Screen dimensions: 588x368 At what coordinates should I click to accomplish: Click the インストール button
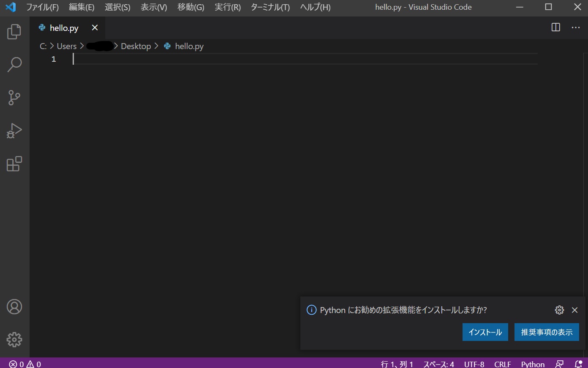pos(485,332)
